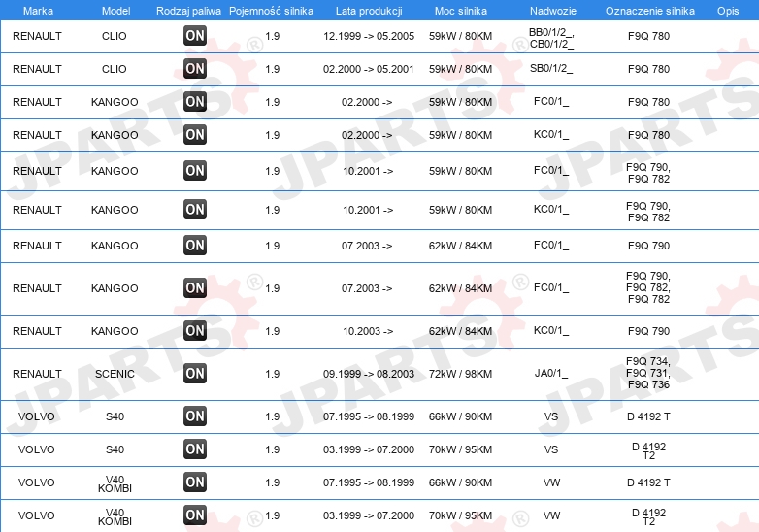Select the 72kW / 98KM power cell
Viewport: 759px width, 532px height.
tap(460, 374)
